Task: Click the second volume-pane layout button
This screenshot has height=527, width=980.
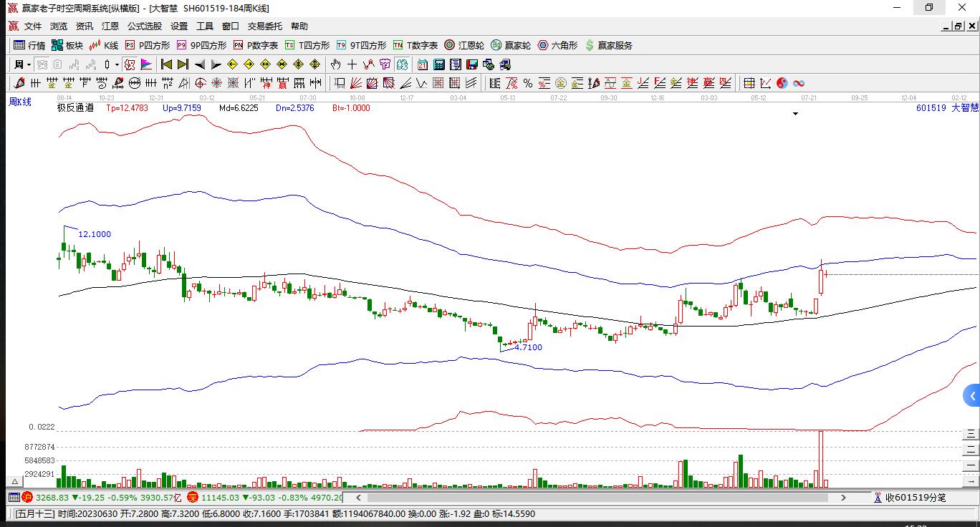Action: [x=971, y=449]
